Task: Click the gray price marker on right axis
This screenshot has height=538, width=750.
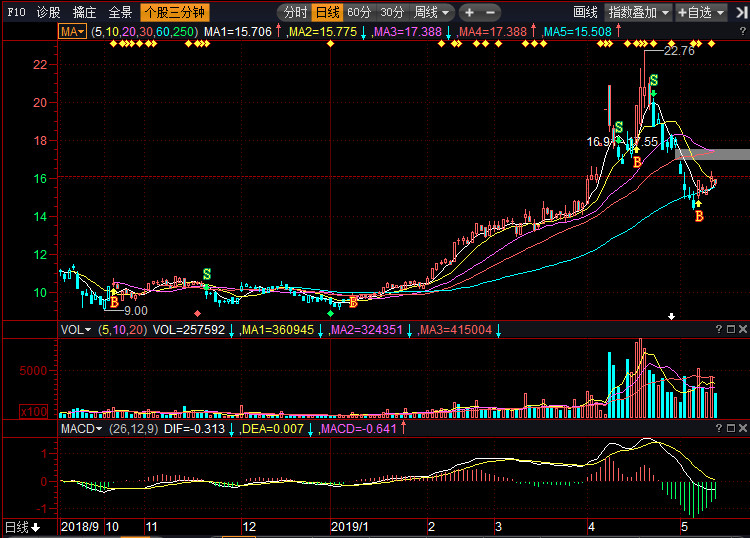Action: point(711,154)
